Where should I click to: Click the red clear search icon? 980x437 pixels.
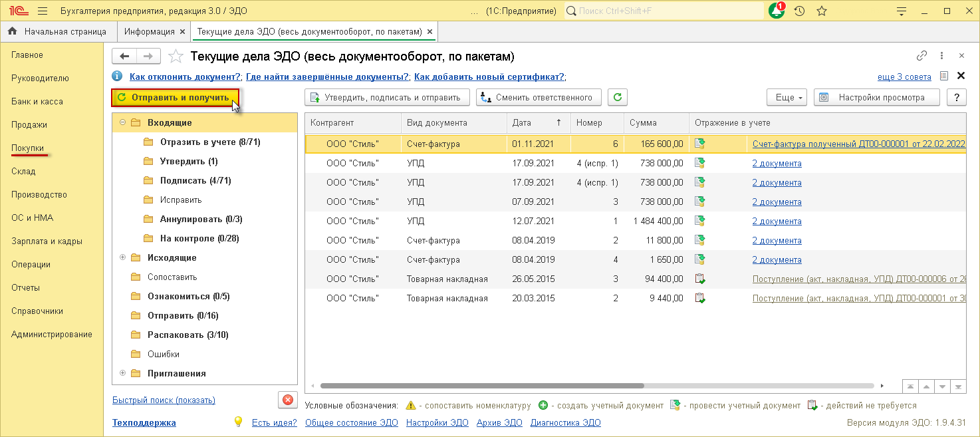pyautogui.click(x=287, y=400)
